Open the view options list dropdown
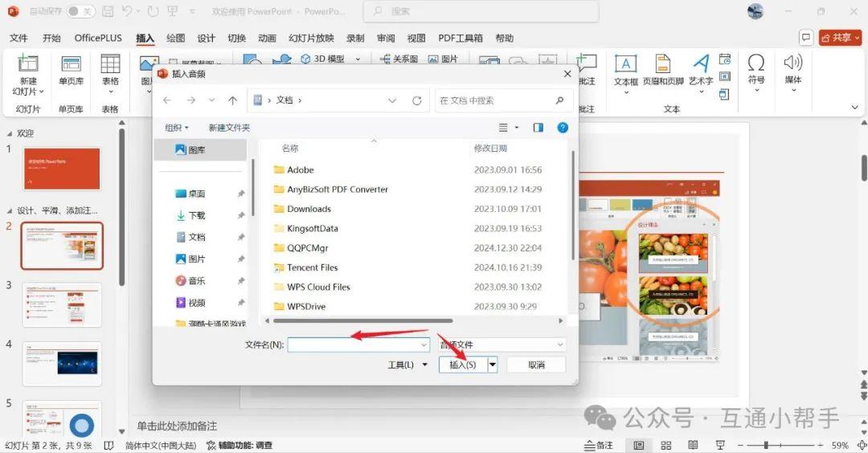This screenshot has height=453, width=868. pyautogui.click(x=517, y=128)
